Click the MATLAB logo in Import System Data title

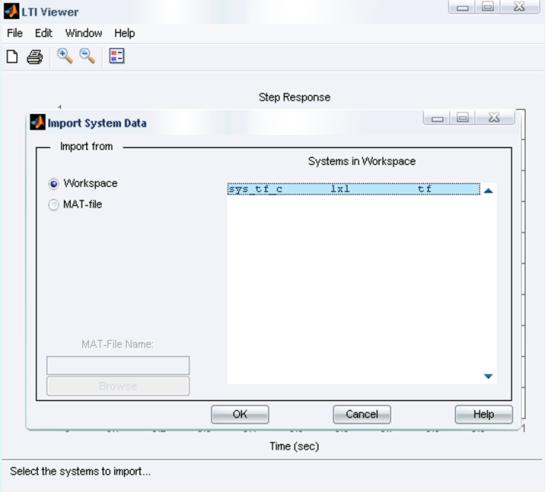pyautogui.click(x=38, y=122)
